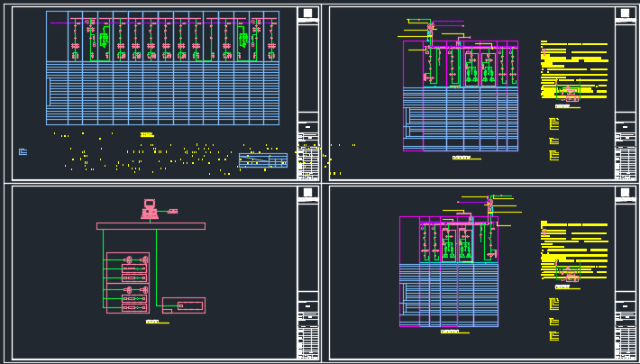Click the large blue data table in the top-left sheet
Viewport: 640px width, 364px height.
162,93
